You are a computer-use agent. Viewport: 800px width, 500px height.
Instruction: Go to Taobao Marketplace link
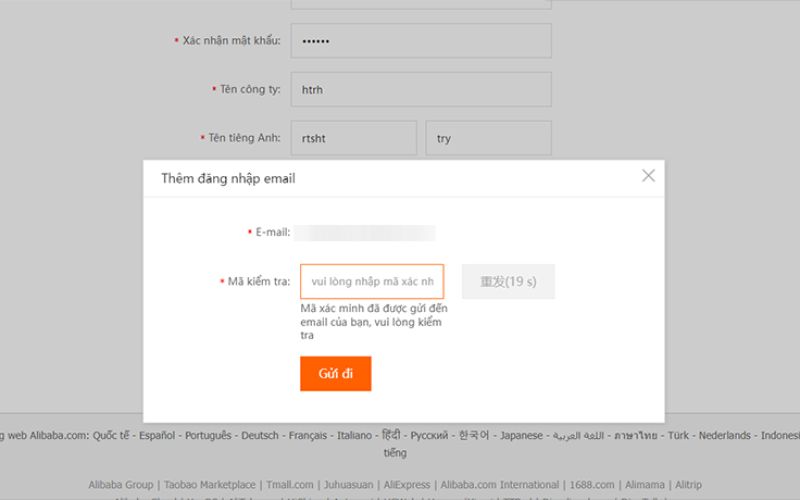pyautogui.click(x=210, y=485)
